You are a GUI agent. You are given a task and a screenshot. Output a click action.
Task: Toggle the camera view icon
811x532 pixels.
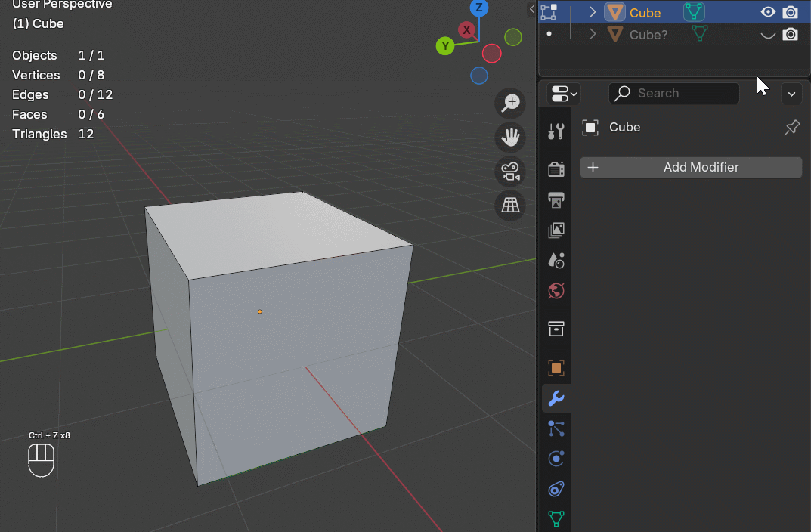[511, 171]
